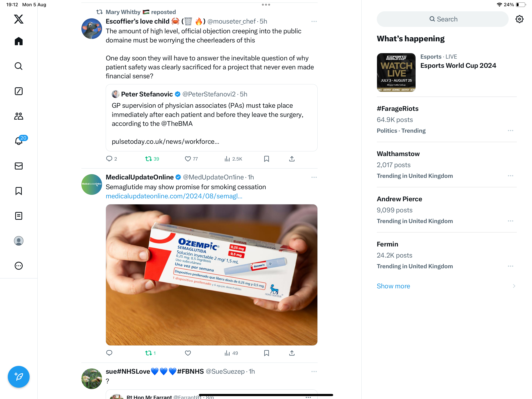Open the medicalupdateonline.com article link
532x399 pixels.
174,196
